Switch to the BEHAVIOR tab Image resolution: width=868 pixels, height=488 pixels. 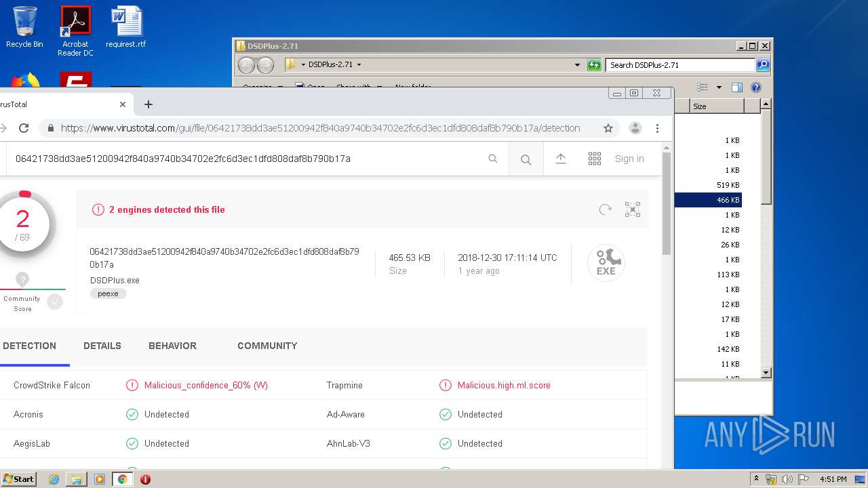(x=172, y=346)
